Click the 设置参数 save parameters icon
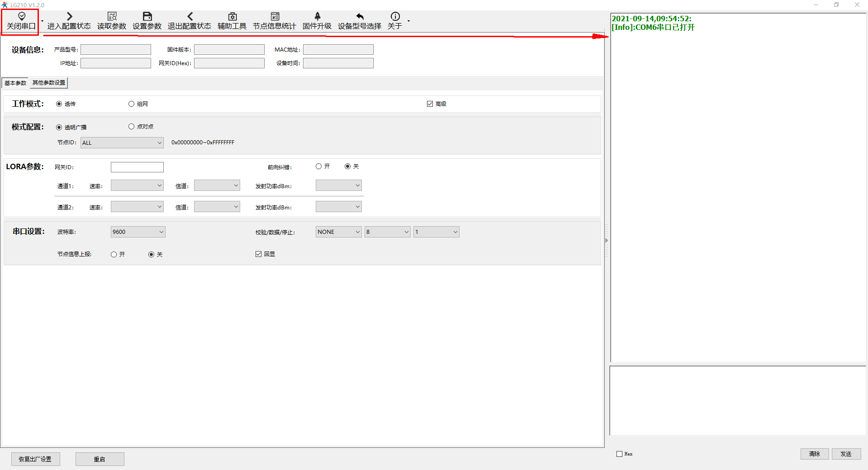 147,17
